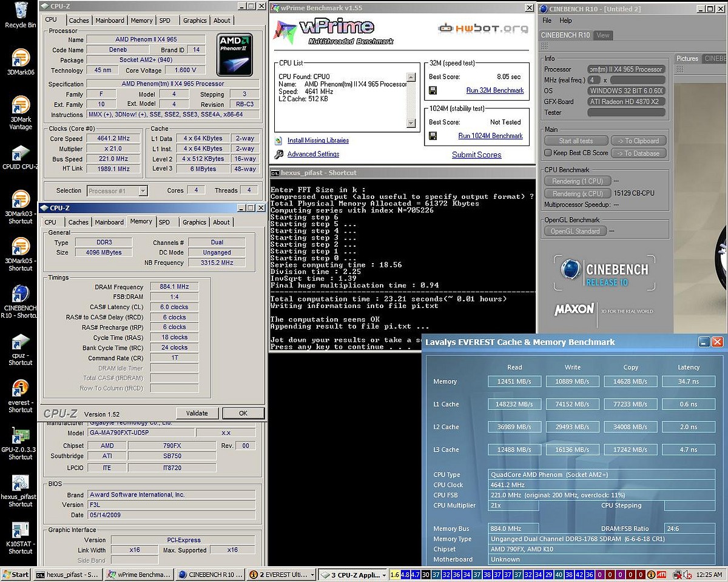The image size is (728, 582).
Task: Switch to the wPrime Benchmark taskbar button
Action: [139, 574]
